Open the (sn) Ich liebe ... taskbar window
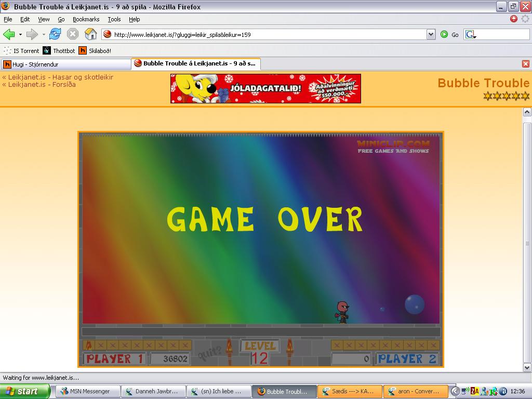The image size is (532, 399). (219, 391)
